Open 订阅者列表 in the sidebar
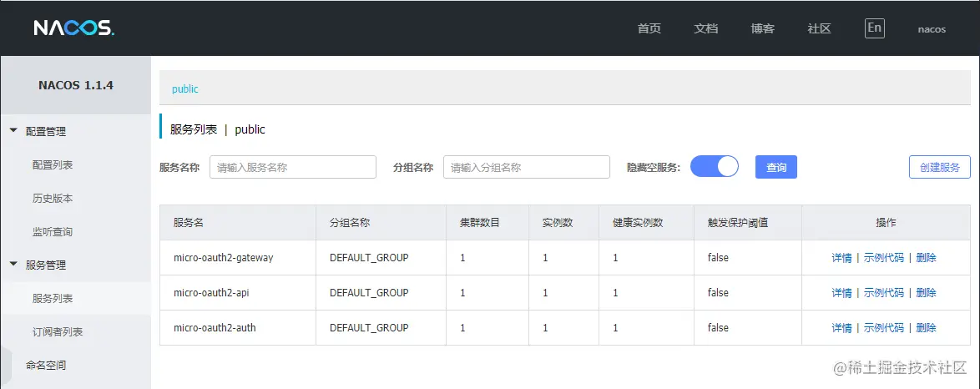This screenshot has width=980, height=389. pyautogui.click(x=58, y=332)
